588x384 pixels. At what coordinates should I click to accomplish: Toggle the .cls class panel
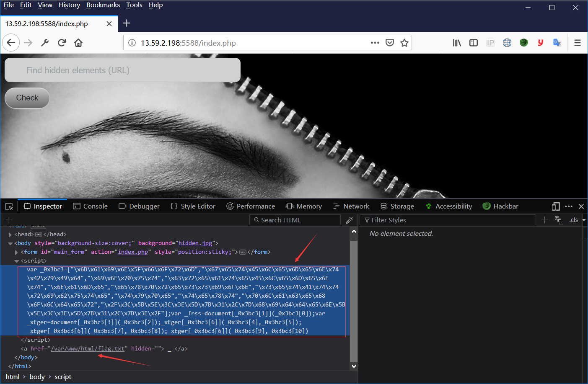(573, 220)
